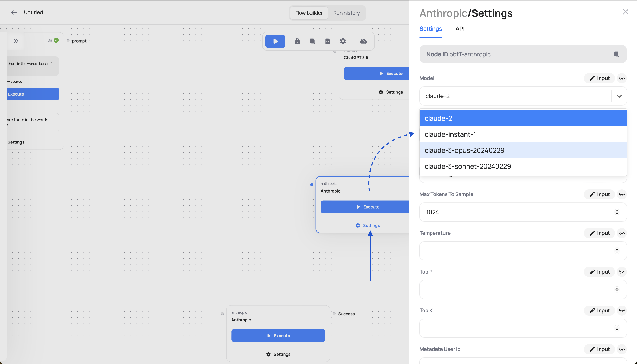The width and height of the screenshot is (637, 364).
Task: Click the Top K input field
Action: tap(523, 328)
